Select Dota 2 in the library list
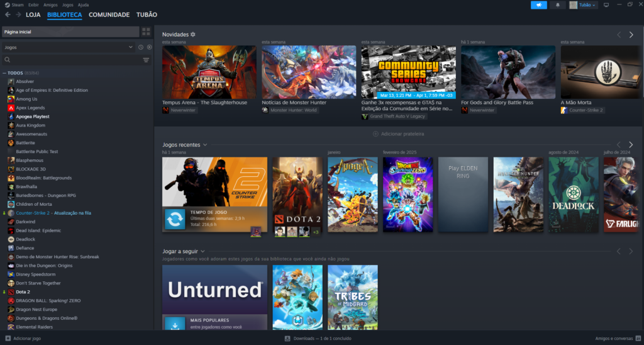This screenshot has height=345, width=644. [x=23, y=292]
